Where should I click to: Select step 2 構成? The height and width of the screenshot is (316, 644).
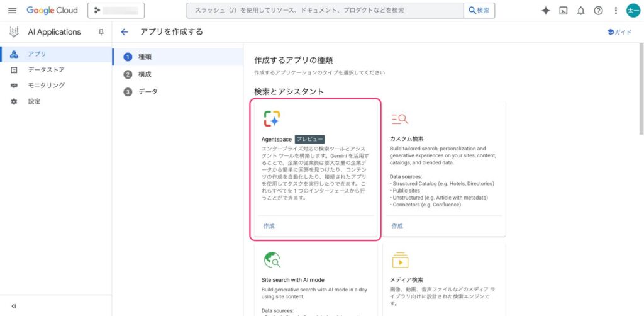click(178, 74)
